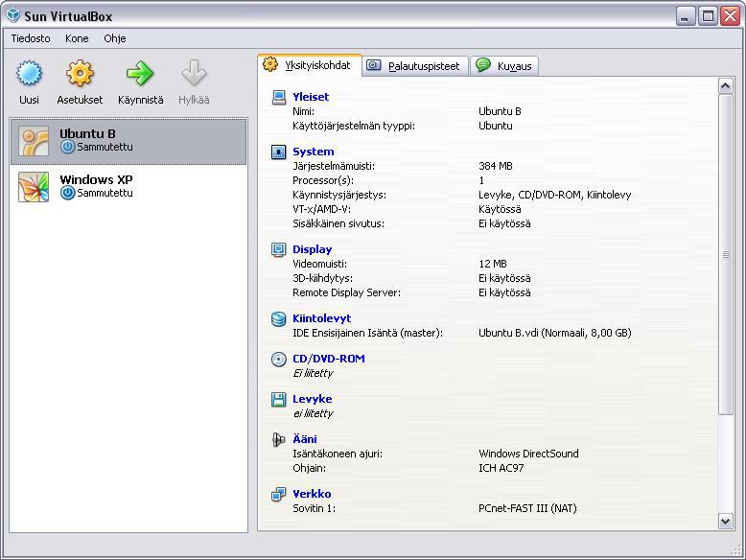This screenshot has width=746, height=560.
Task: Click the Ääni speaker icon
Action: pyautogui.click(x=278, y=439)
